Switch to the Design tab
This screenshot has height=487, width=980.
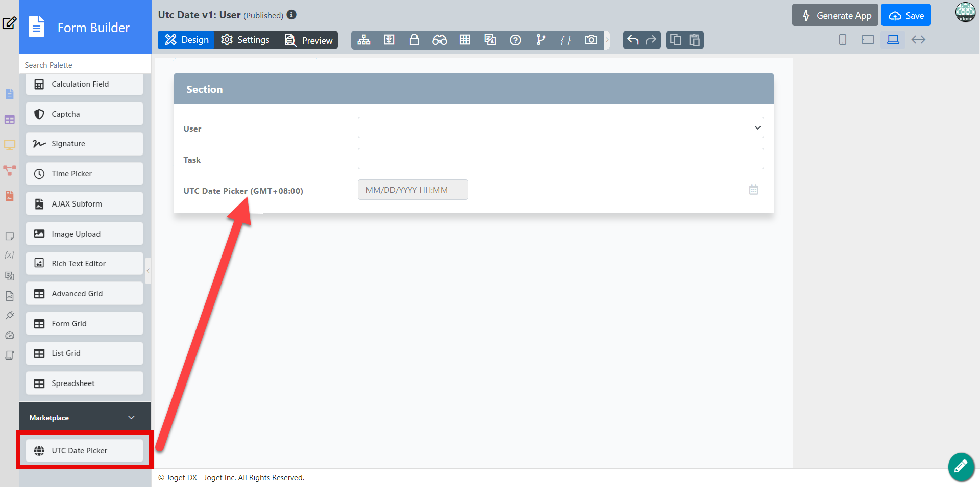[186, 40]
